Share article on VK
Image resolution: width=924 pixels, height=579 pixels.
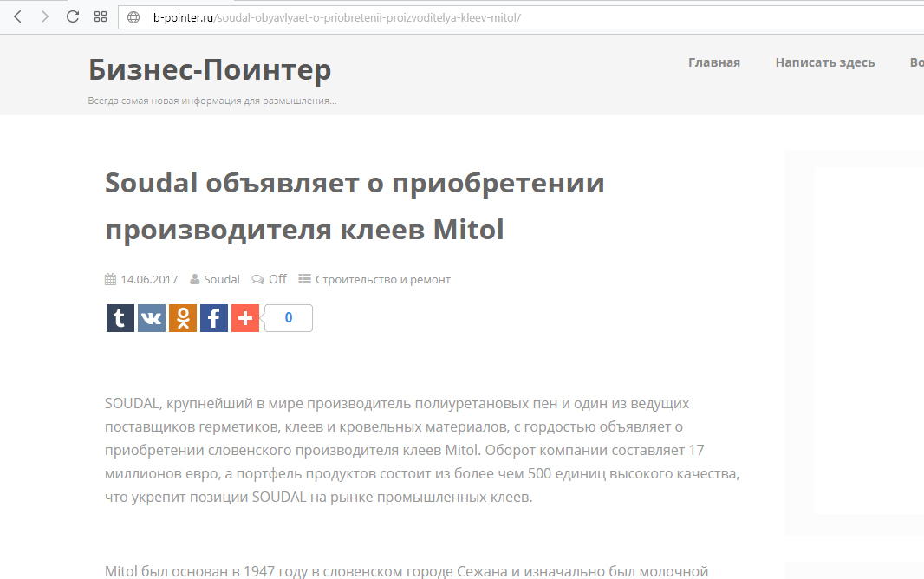pos(152,318)
